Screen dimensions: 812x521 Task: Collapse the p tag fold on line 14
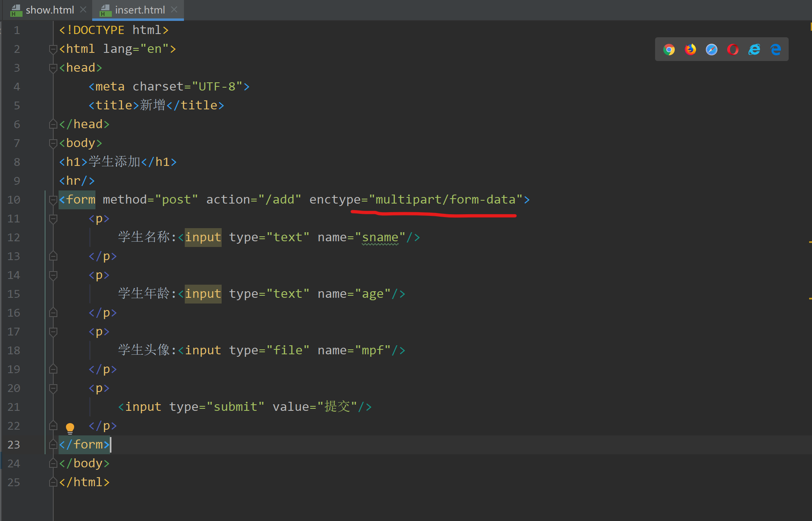pyautogui.click(x=53, y=275)
